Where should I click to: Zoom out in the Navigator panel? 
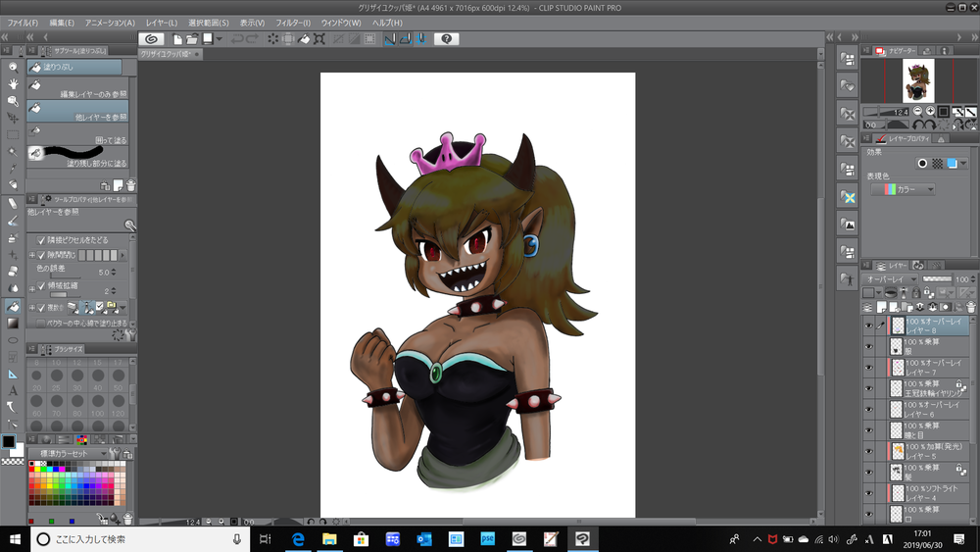(917, 111)
